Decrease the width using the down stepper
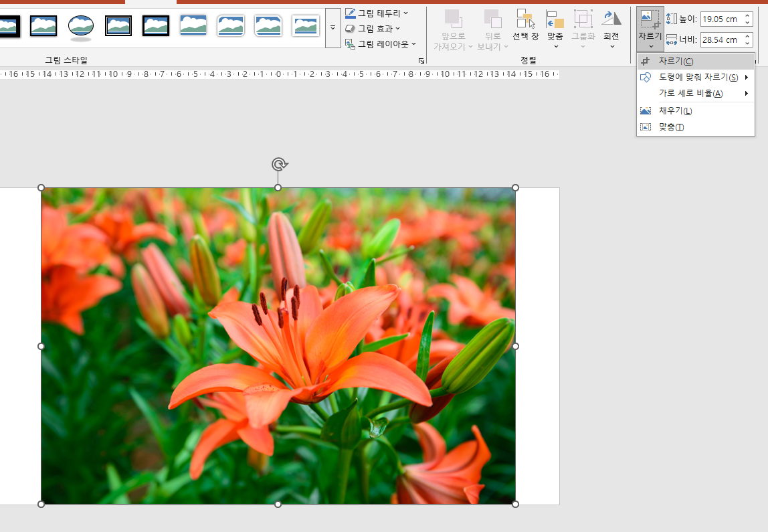This screenshot has height=532, width=768. point(748,43)
